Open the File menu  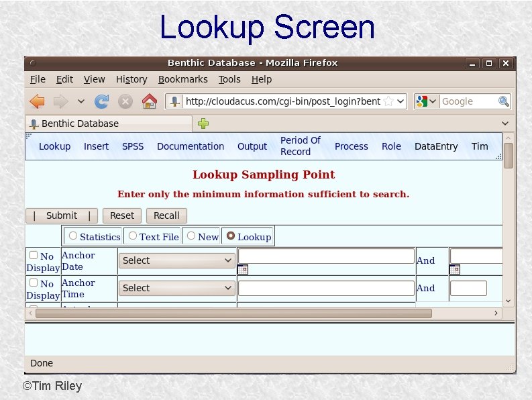[38, 79]
